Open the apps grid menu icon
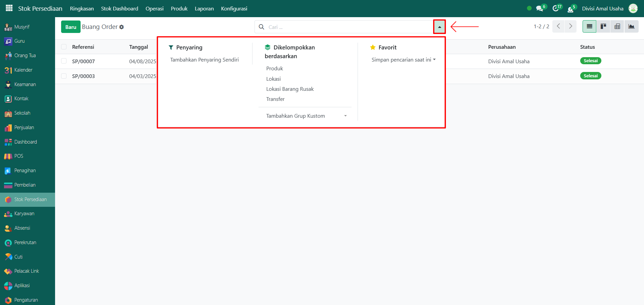The height and width of the screenshot is (305, 644). point(9,8)
